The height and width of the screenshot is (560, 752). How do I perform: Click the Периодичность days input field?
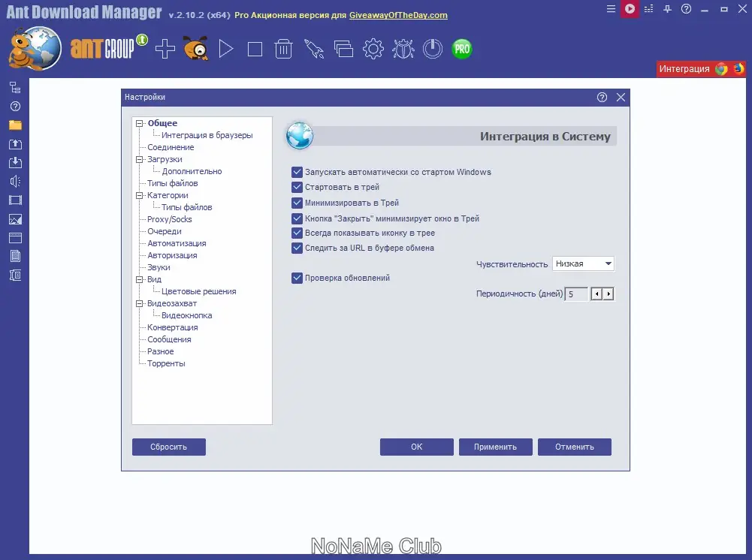pyautogui.click(x=577, y=294)
